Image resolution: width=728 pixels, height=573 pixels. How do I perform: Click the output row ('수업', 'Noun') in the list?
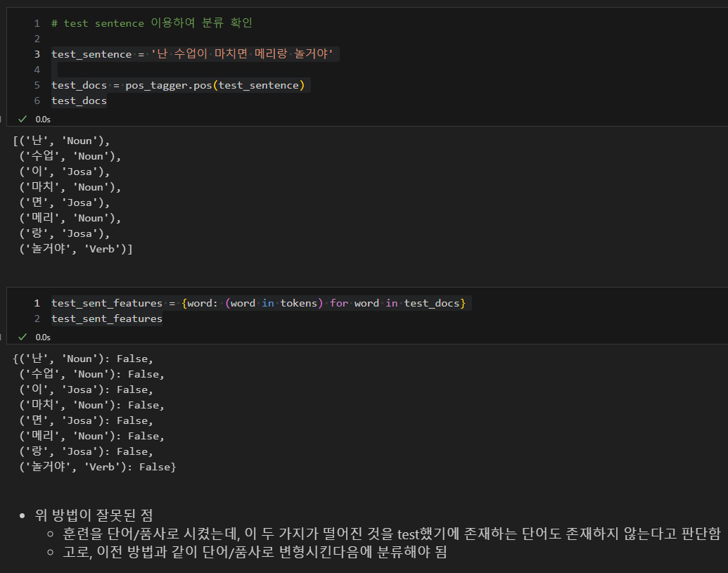coord(70,156)
